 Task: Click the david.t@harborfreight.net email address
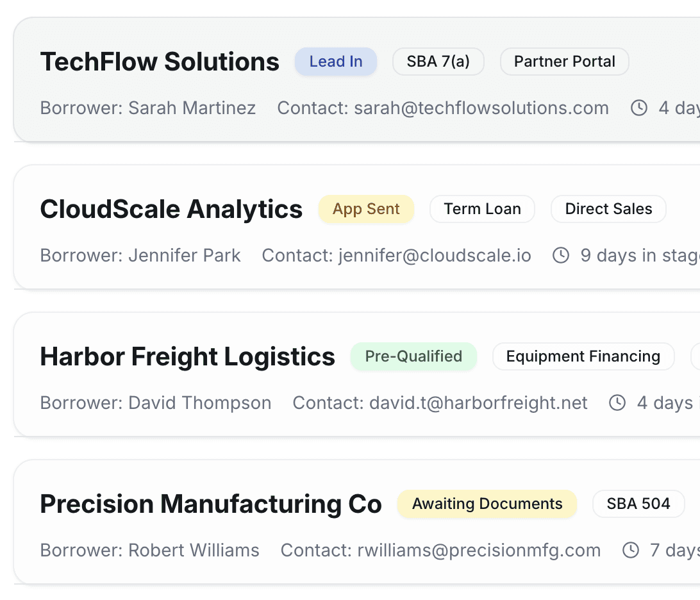pyautogui.click(x=478, y=403)
